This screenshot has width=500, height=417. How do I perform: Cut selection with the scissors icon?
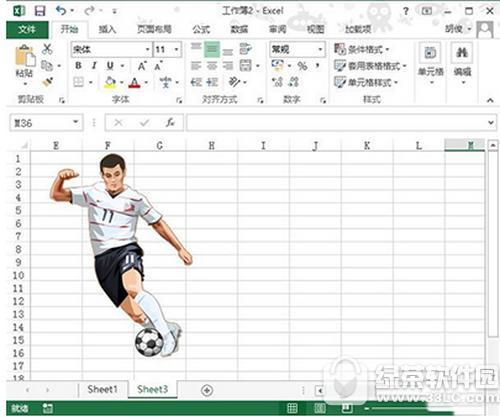47,49
